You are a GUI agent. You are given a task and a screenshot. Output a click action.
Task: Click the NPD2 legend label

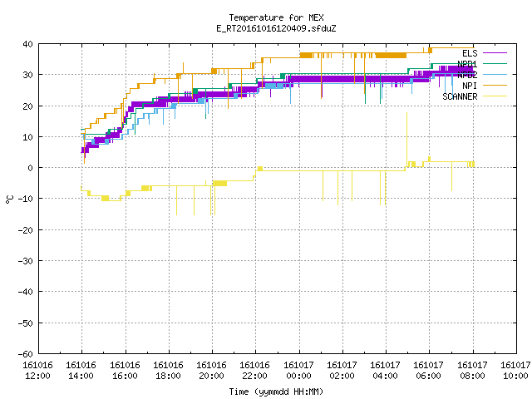pyautogui.click(x=467, y=75)
